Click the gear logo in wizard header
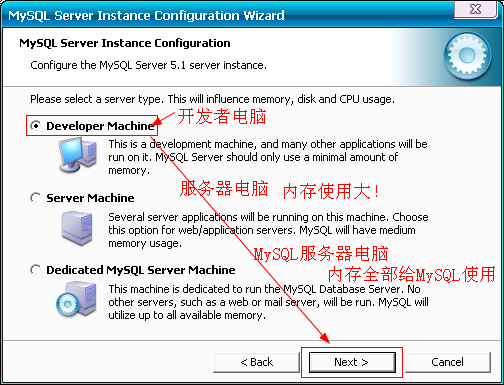The image size is (504, 385). pyautogui.click(x=467, y=56)
